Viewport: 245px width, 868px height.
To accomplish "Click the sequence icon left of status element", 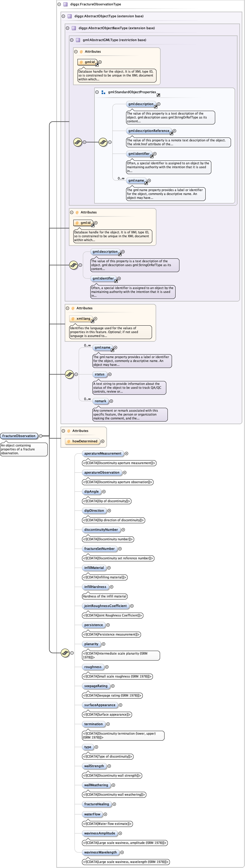I will [69, 374].
